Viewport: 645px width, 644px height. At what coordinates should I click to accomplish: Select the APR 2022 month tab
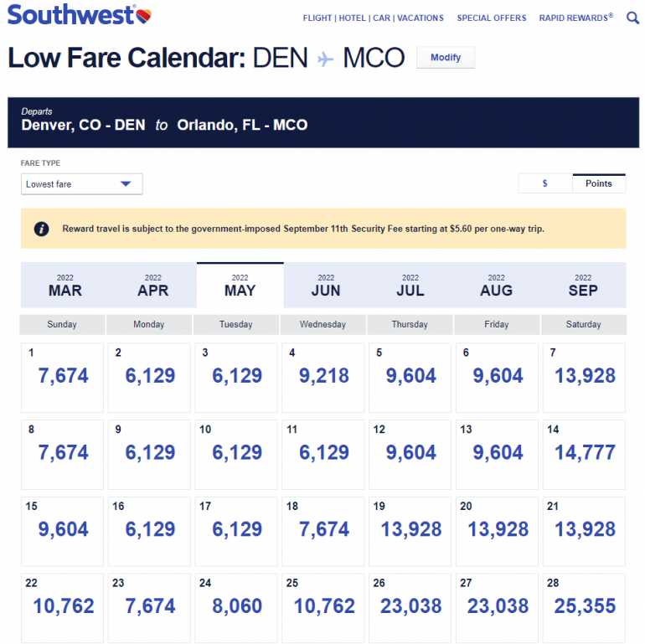coord(152,285)
